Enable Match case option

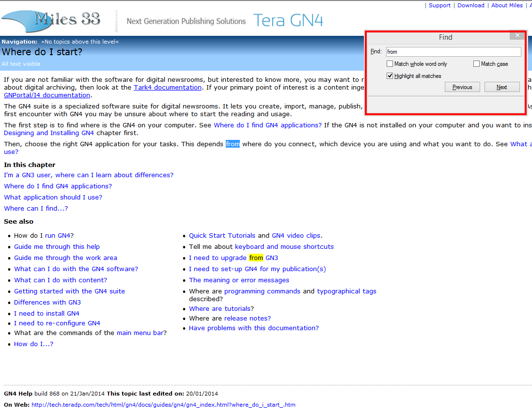[x=476, y=64]
